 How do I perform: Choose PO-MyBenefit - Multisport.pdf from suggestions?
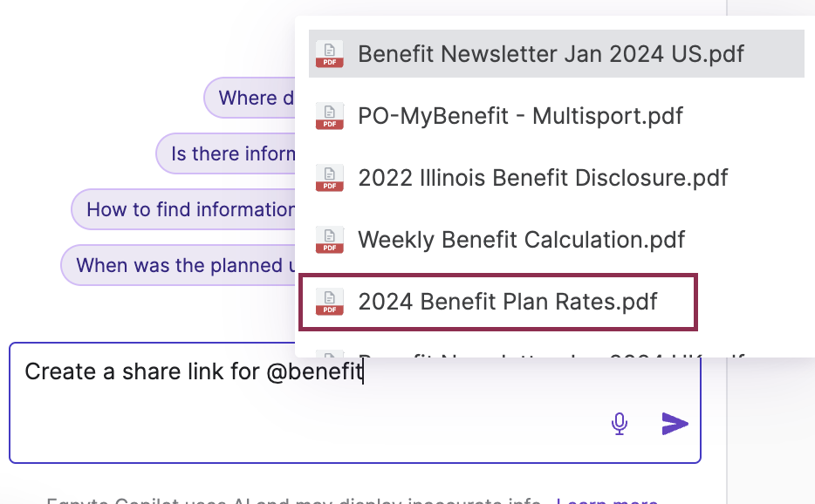pyautogui.click(x=556, y=116)
